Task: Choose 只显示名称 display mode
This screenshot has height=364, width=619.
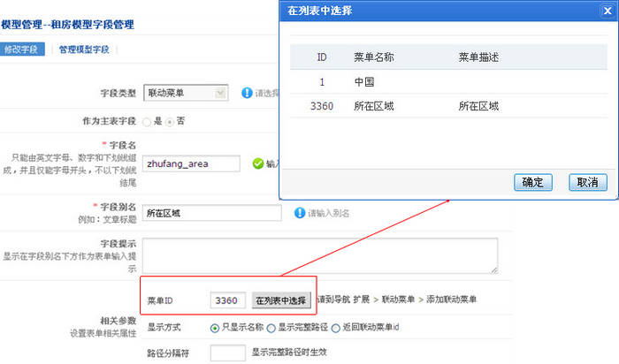Action: pyautogui.click(x=215, y=327)
